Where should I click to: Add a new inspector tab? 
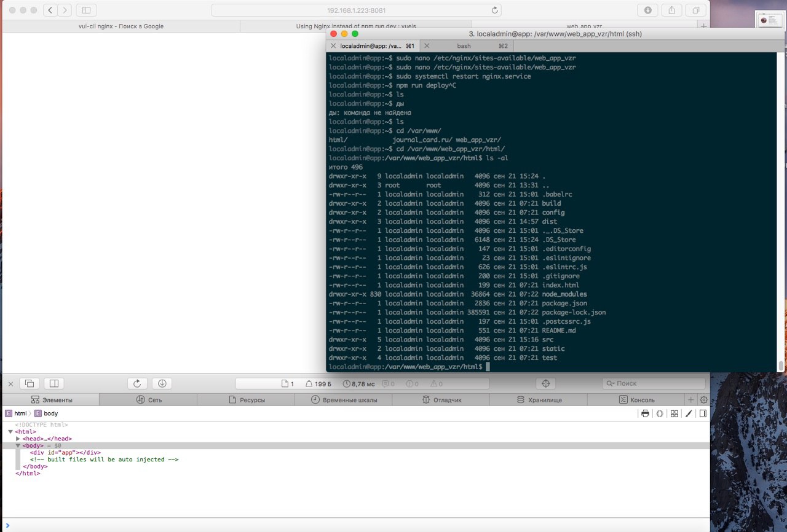pos(691,400)
